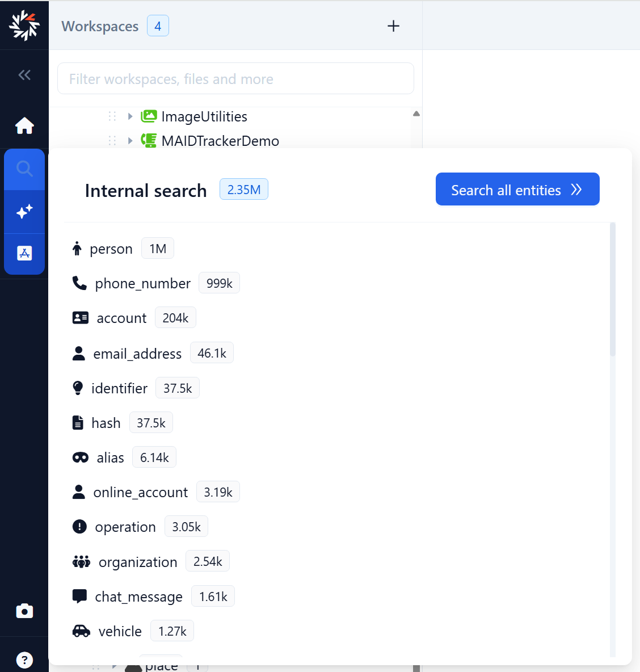Collapse sidebar with double chevron icon
Viewport: 640px width, 672px height.
24,75
